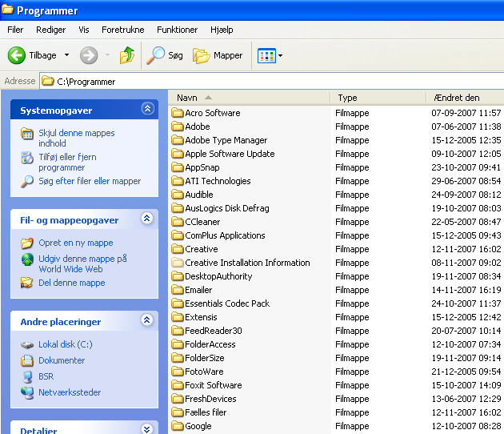Select the CCleaner folder icon

point(177,222)
